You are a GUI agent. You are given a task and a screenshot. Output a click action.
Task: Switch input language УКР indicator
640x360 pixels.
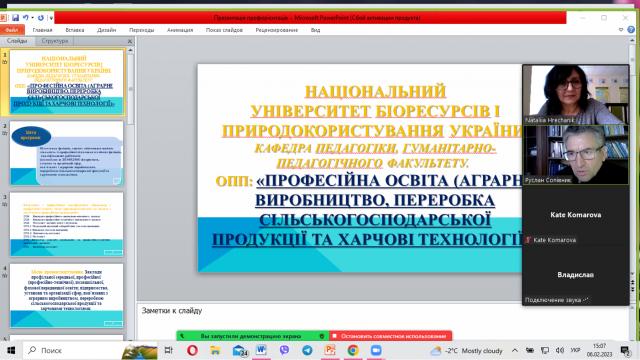576,351
